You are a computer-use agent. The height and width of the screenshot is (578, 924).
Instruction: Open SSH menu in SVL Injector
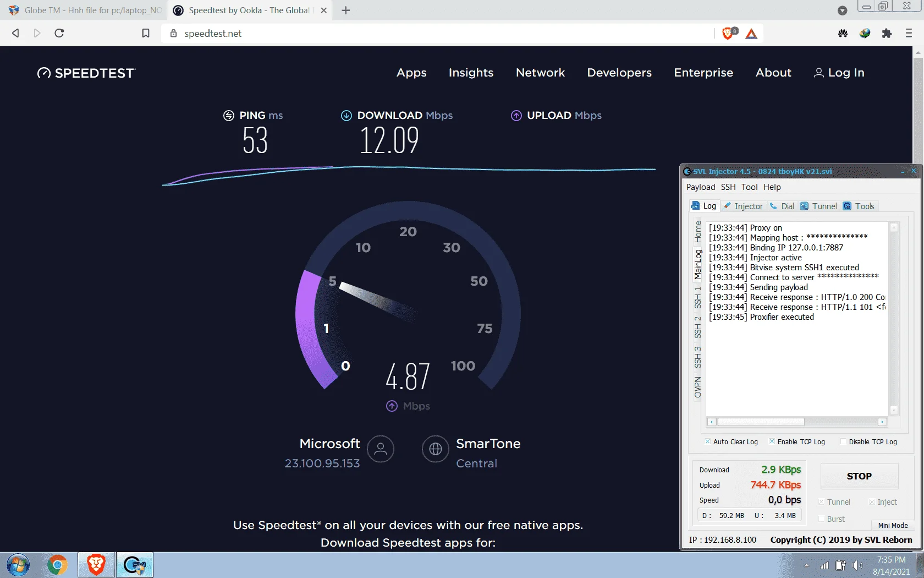tap(728, 187)
